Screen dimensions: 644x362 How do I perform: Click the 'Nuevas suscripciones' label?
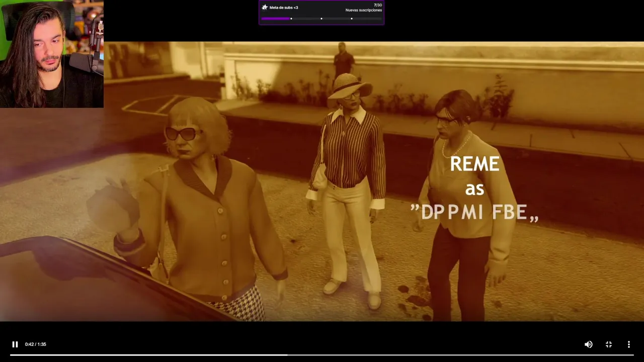363,10
